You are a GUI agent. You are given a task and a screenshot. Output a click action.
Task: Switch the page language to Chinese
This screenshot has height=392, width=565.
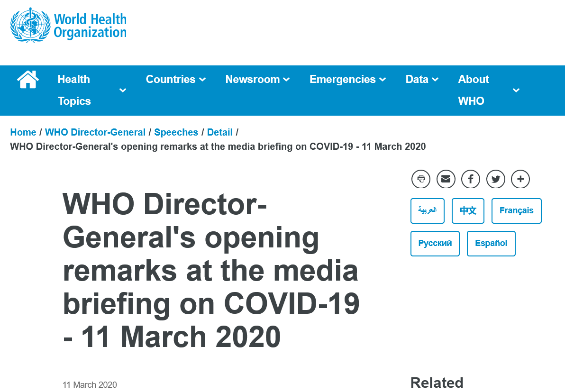point(468,210)
